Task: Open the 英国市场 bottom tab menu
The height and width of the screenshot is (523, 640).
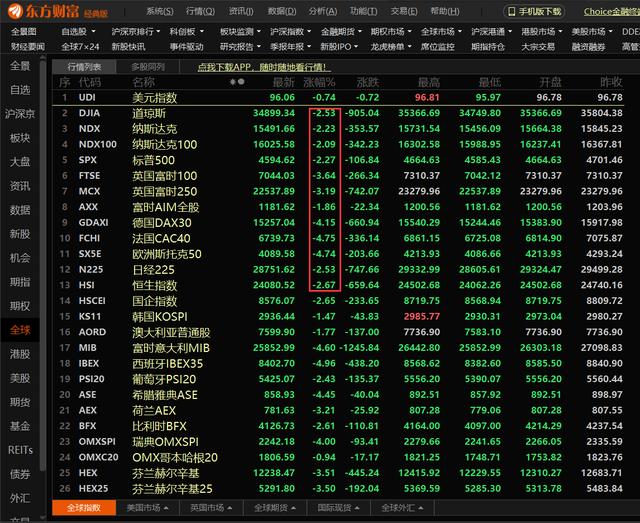Action: (211, 507)
